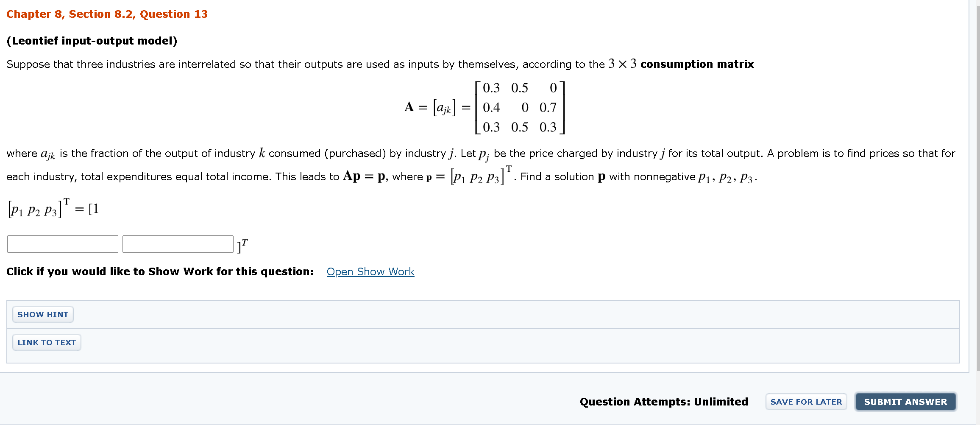Click the transpose symbol after the inputs
980x425 pixels.
point(242,243)
